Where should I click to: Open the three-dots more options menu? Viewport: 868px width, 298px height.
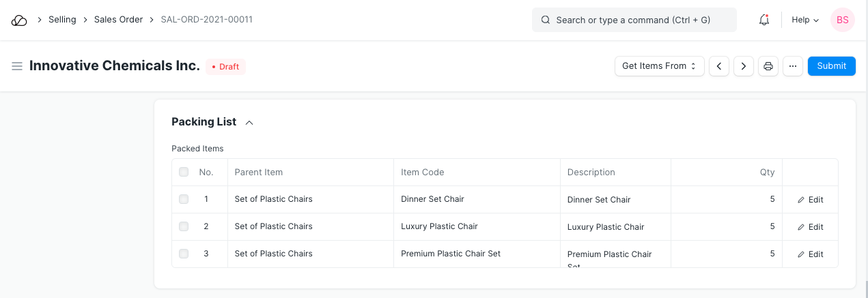coord(792,66)
